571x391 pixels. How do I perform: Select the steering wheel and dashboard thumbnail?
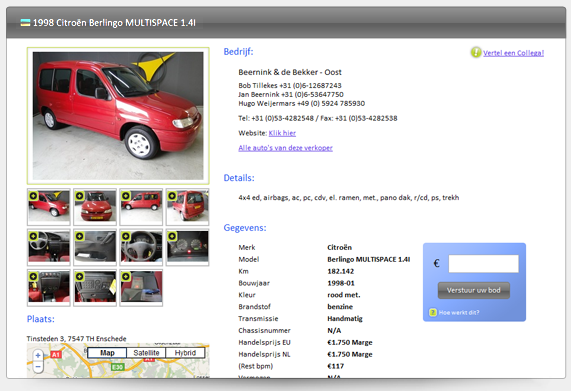coord(49,247)
